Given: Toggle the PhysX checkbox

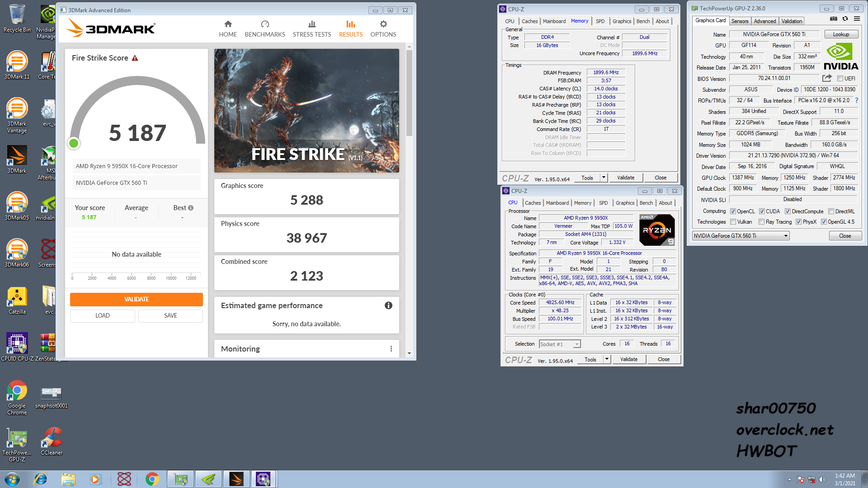Looking at the screenshot, I should click(798, 222).
